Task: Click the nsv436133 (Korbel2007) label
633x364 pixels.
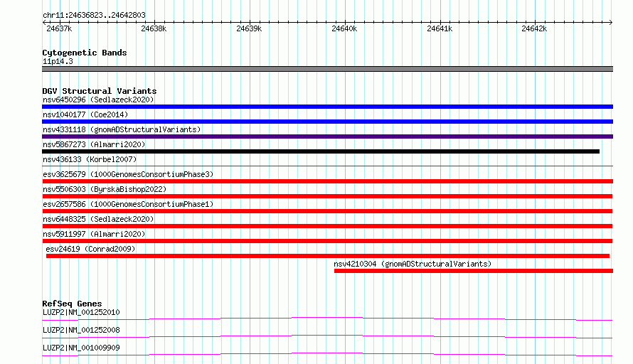Action: click(x=90, y=159)
